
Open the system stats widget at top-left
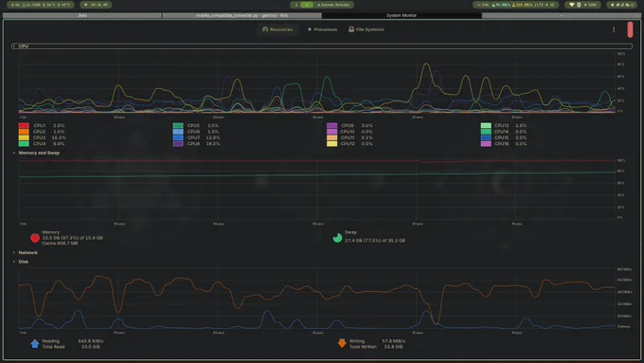pyautogui.click(x=40, y=5)
